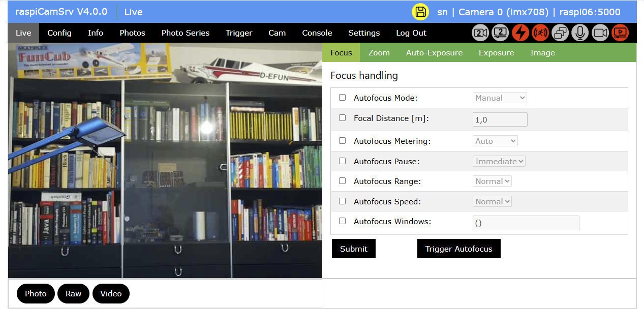This screenshot has height=335, width=644.
Task: Click the red lightning bolt trigger icon
Action: pos(520,33)
